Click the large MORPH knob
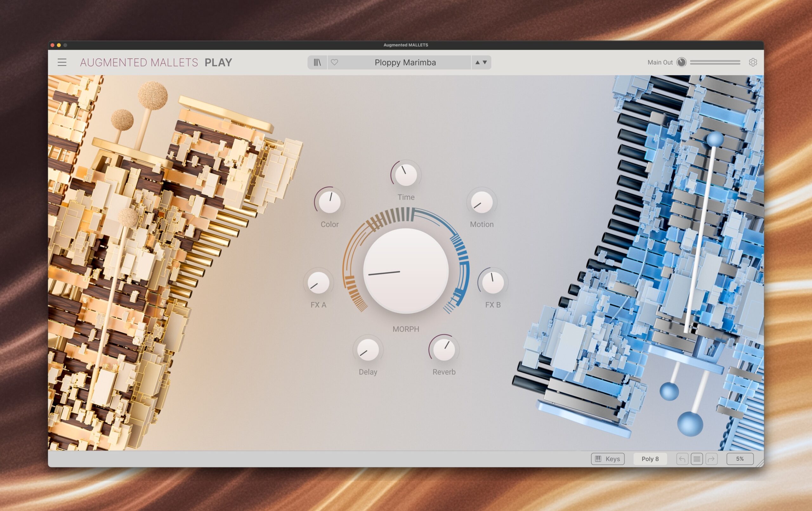 coord(406,271)
